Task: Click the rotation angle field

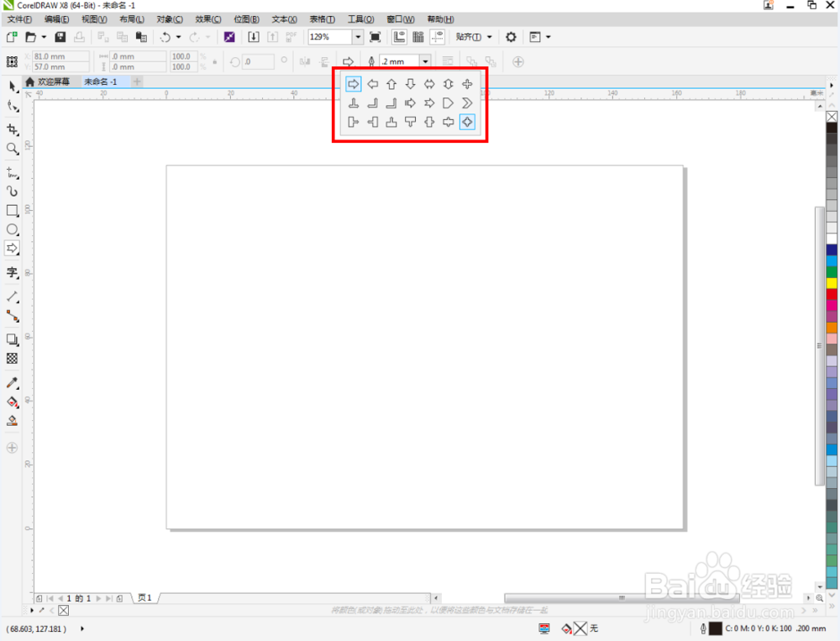Action: tap(258, 61)
